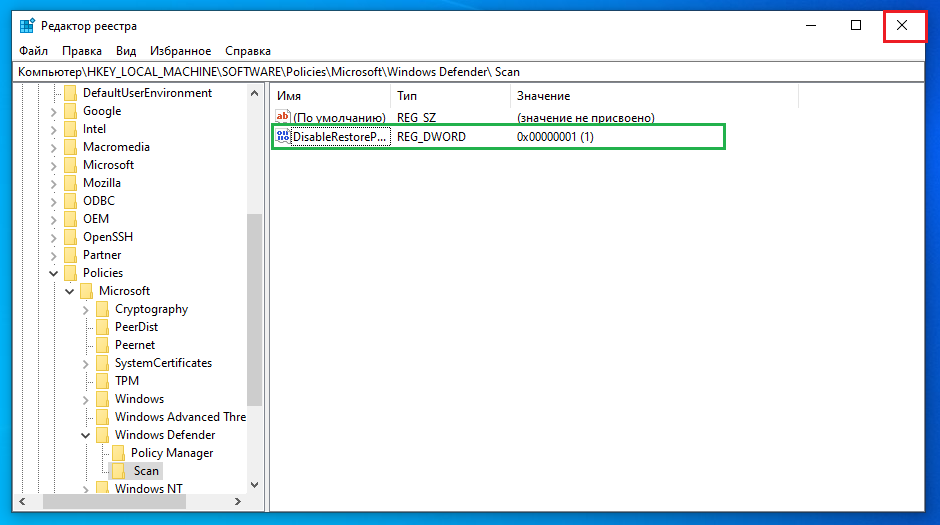Expand the Intel key
This screenshot has height=525, width=940.
point(53,129)
